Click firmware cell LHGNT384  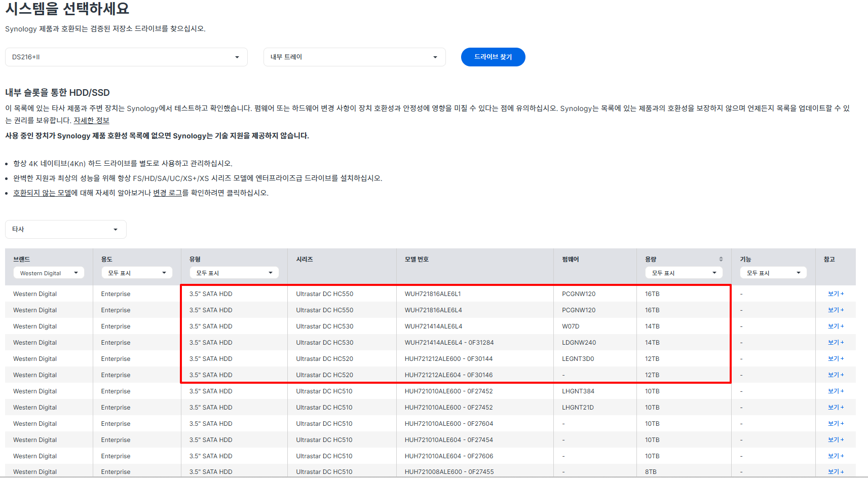tap(578, 391)
